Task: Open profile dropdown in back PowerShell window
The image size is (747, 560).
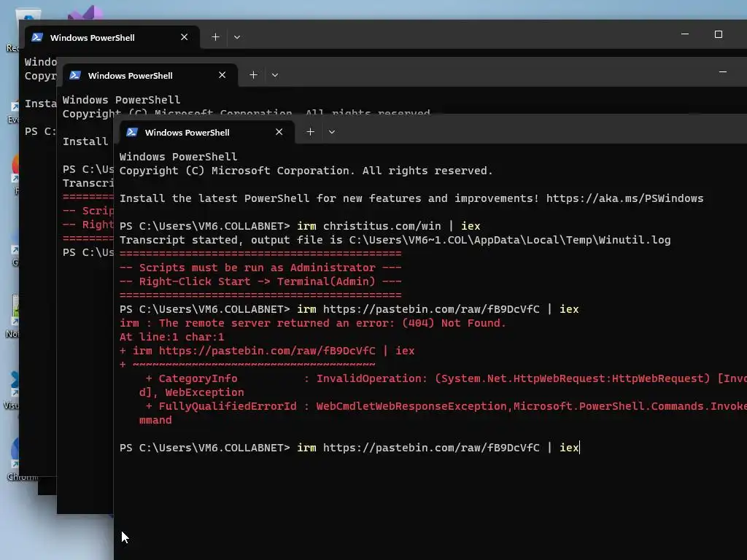Action: coord(237,37)
